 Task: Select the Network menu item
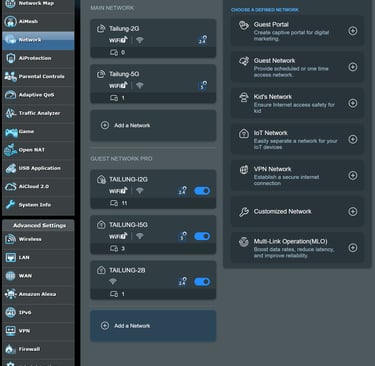pos(38,40)
